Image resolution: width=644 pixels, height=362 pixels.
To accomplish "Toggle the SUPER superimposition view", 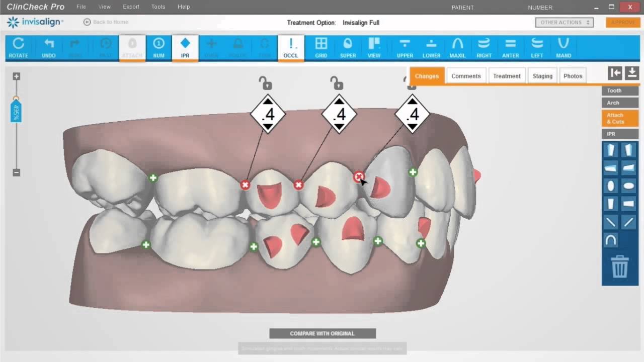I will (348, 48).
